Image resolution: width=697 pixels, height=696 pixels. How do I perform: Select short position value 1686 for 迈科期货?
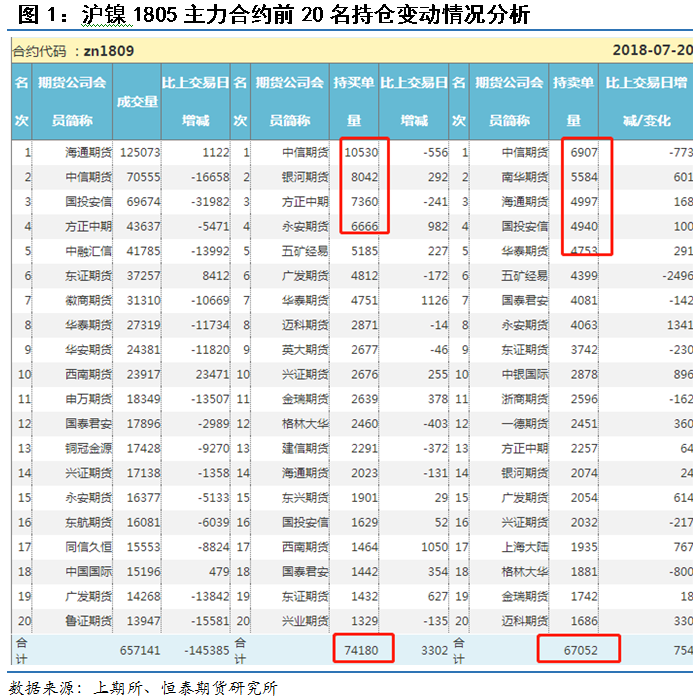[584, 621]
